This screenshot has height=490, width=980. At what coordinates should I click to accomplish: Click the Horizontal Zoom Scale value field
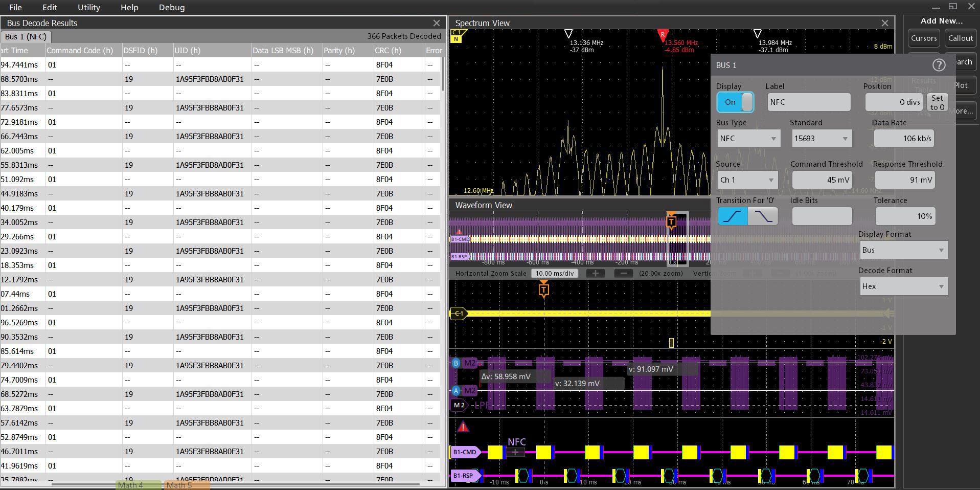pyautogui.click(x=555, y=273)
